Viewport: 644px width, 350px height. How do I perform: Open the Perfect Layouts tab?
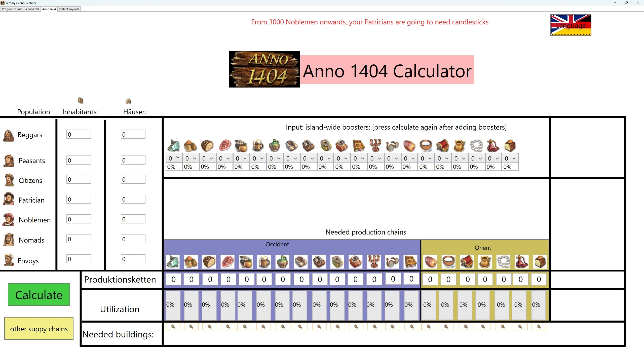click(69, 9)
